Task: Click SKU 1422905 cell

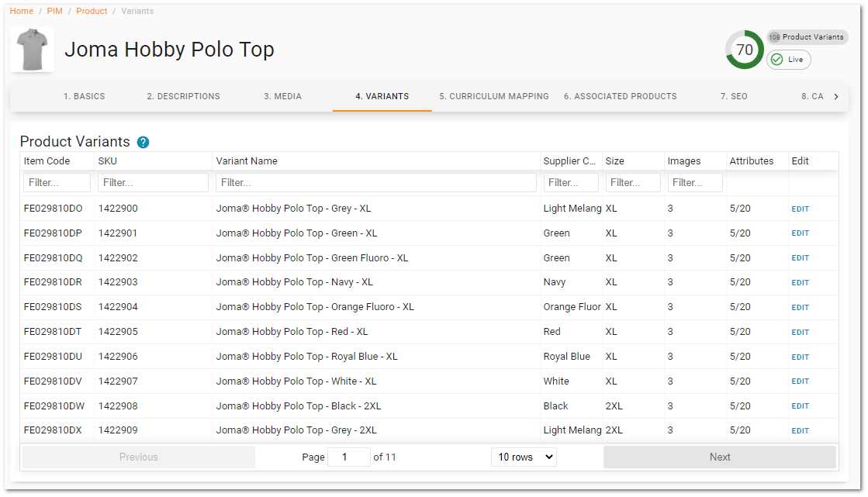Action: tap(118, 332)
